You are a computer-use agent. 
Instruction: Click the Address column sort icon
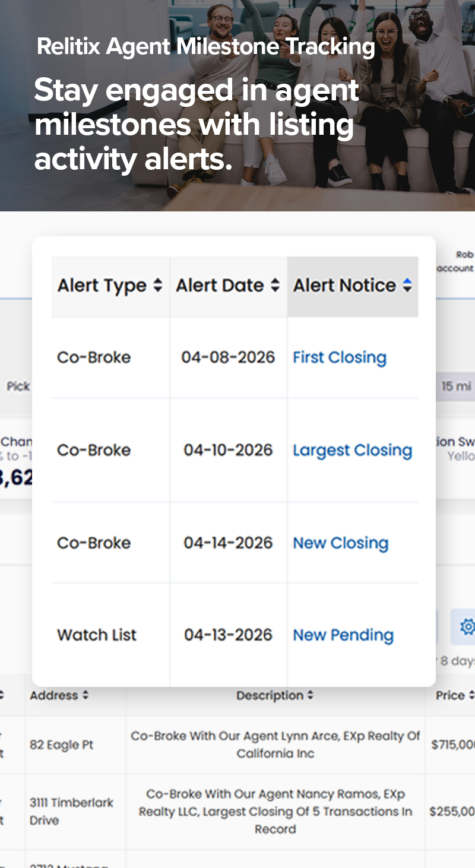click(x=86, y=695)
